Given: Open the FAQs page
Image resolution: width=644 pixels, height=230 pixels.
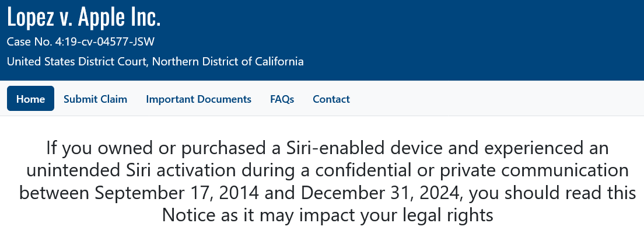Looking at the screenshot, I should [282, 99].
